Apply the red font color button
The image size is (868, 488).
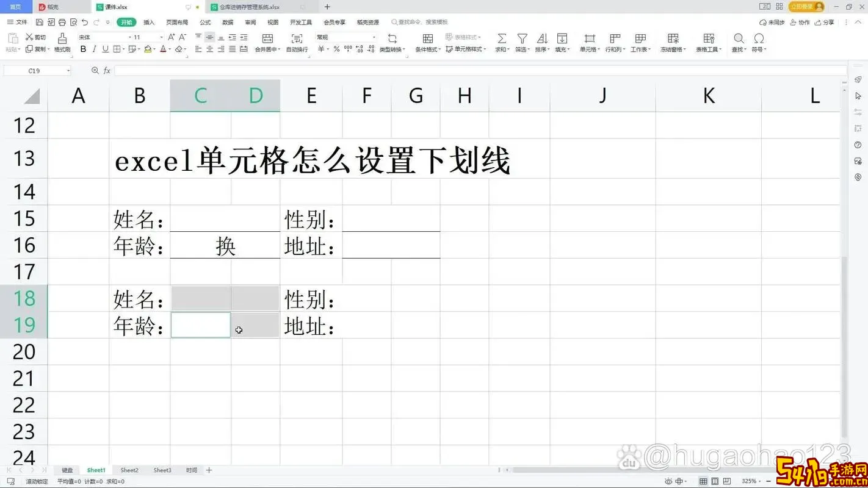coord(163,49)
